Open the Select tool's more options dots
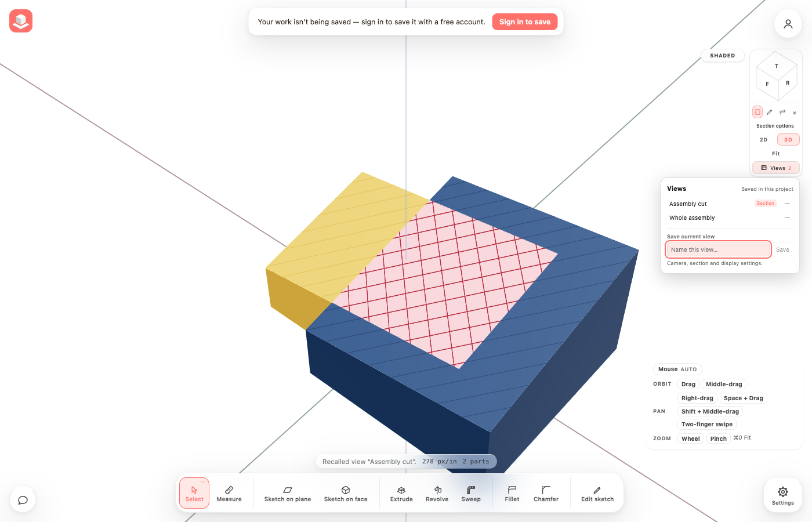Viewport: 812px width, 522px height. click(203, 482)
